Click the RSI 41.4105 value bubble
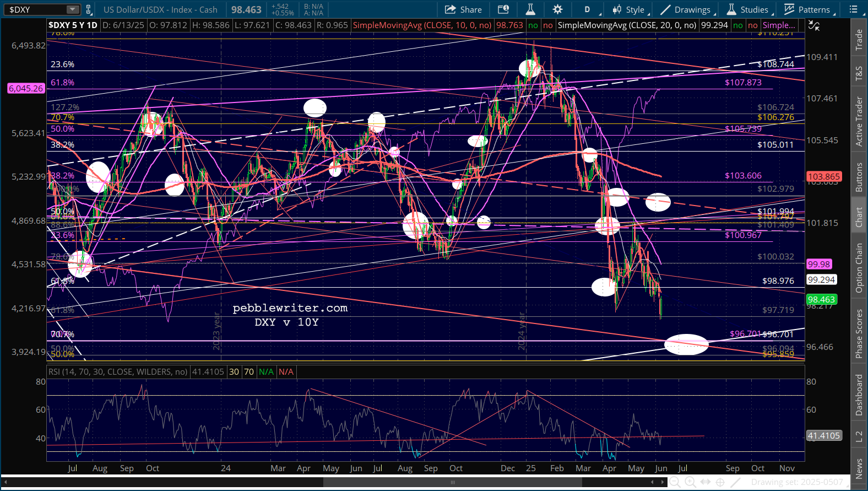 (824, 436)
